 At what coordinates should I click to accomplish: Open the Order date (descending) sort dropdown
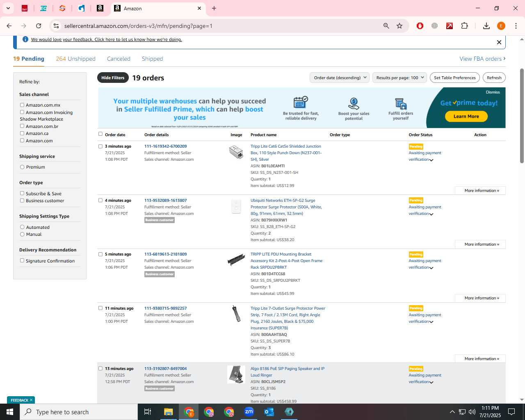point(340,78)
